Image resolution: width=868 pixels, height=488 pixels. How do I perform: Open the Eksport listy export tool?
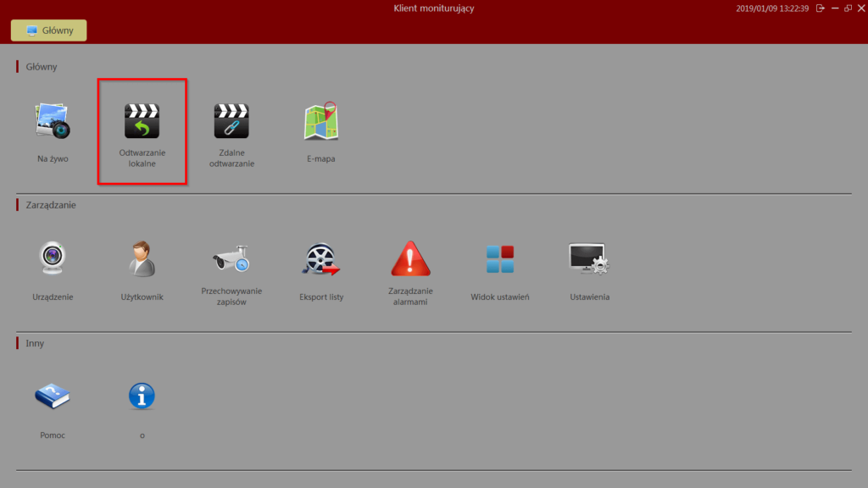click(x=321, y=259)
